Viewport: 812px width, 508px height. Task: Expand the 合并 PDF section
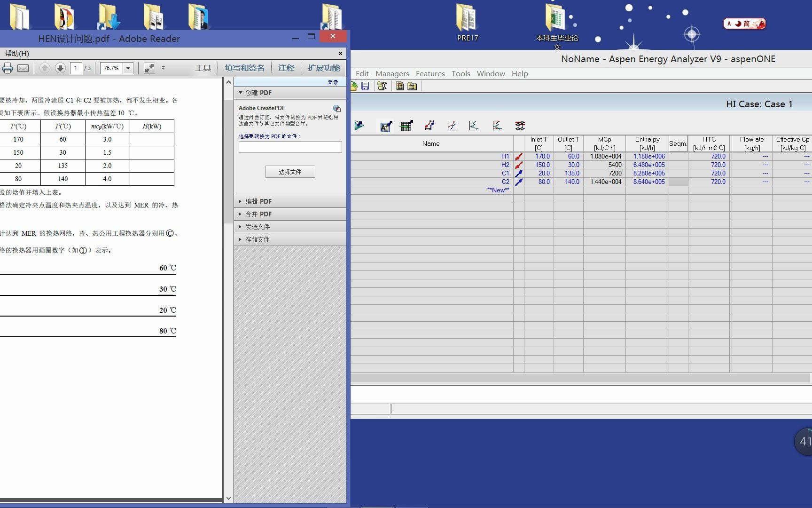[290, 214]
